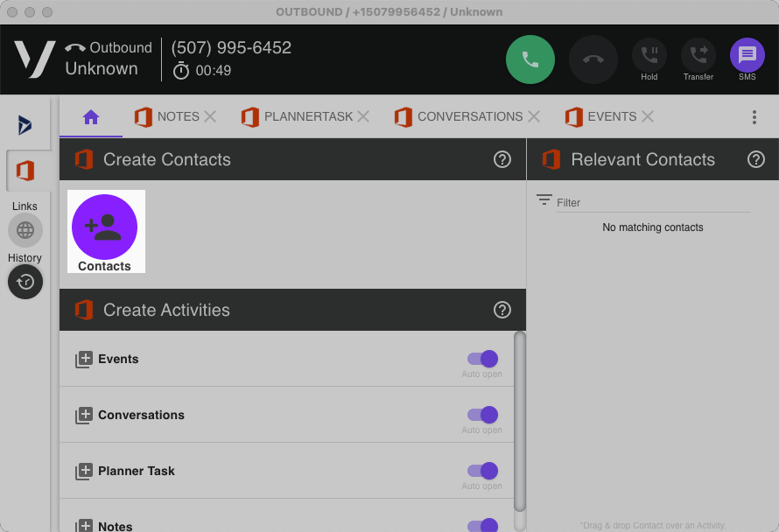Expand the contacts filter options icon

coord(544,200)
